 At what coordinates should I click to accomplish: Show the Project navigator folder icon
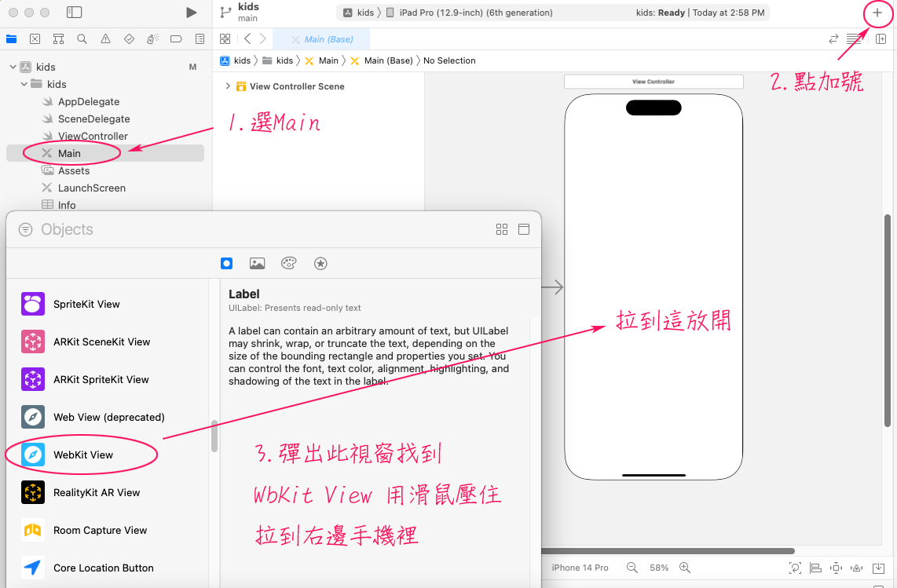click(12, 39)
